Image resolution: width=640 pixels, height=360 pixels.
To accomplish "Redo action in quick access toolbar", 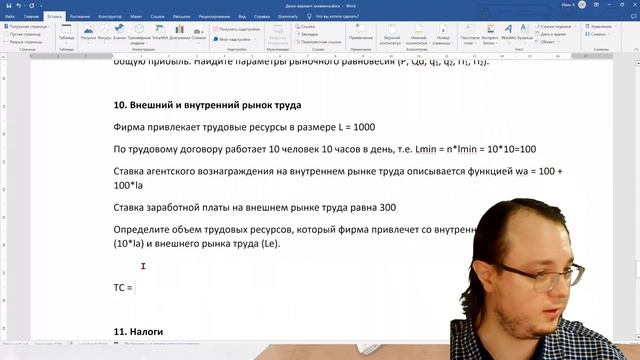I will (31, 6).
